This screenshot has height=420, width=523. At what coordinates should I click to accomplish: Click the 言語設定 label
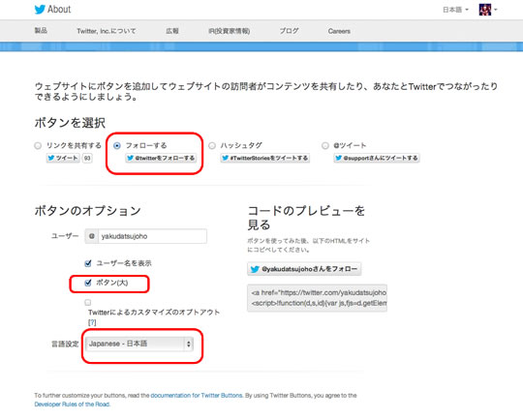pyautogui.click(x=65, y=344)
